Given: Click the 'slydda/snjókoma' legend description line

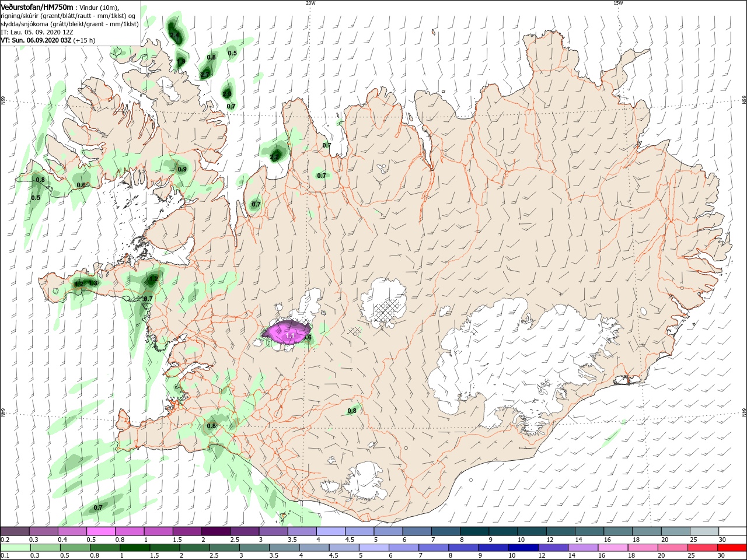Looking at the screenshot, I should click(70, 24).
